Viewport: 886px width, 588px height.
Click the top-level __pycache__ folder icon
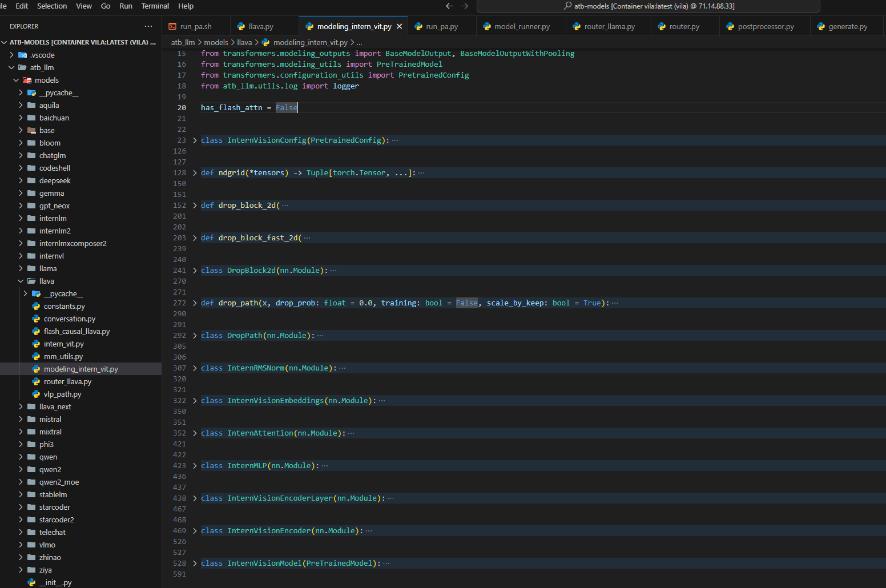(x=32, y=92)
